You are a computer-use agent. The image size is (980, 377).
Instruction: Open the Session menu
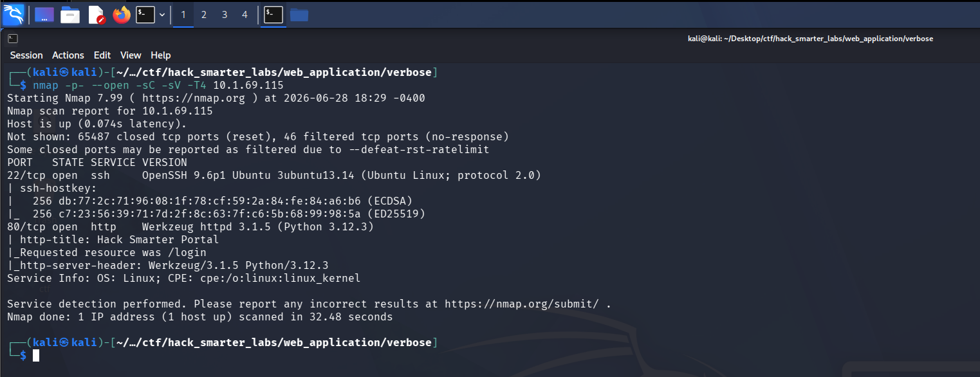(x=26, y=55)
